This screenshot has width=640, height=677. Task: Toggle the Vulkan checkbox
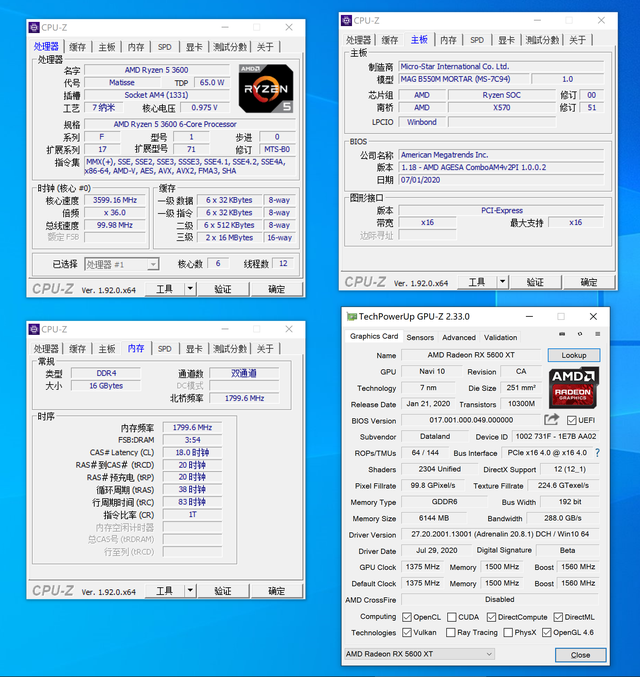click(x=406, y=632)
